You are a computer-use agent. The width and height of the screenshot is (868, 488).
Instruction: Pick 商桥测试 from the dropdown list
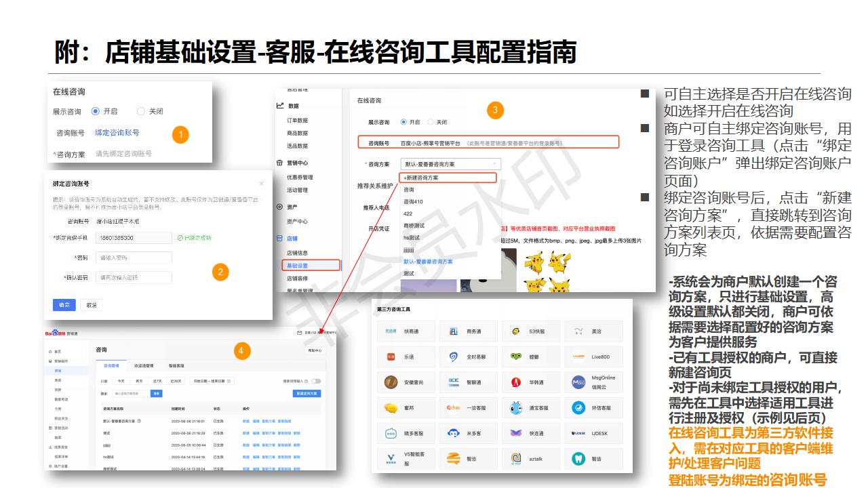tap(414, 225)
